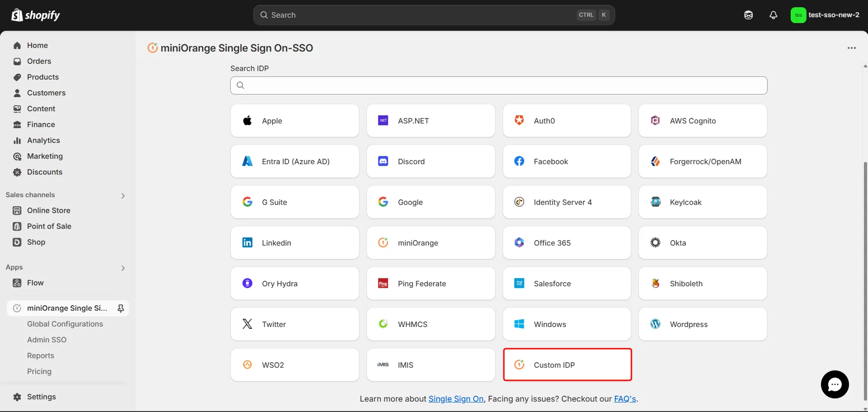Viewport: 868px width, 412px height.
Task: Choose the Ory Hydra icon
Action: click(x=247, y=283)
